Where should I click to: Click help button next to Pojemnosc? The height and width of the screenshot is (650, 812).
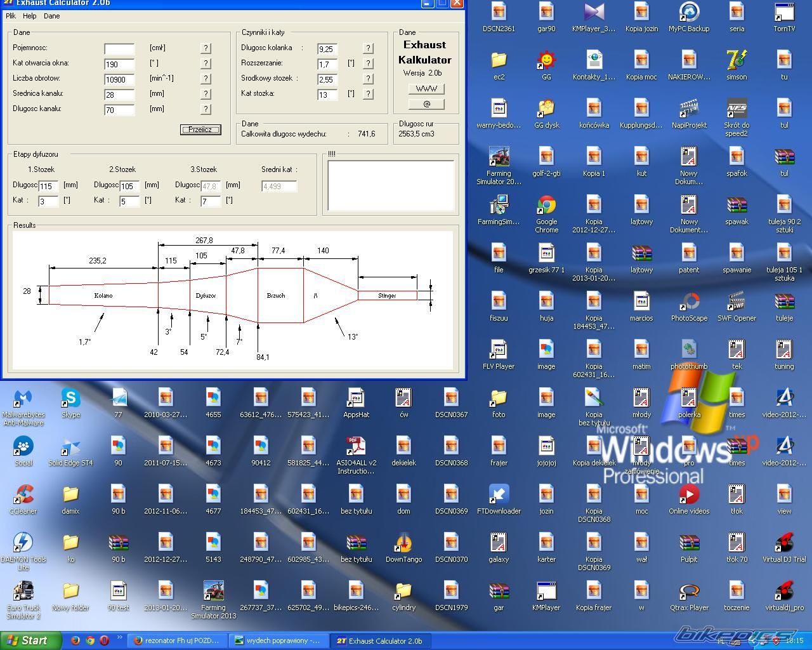pyautogui.click(x=206, y=48)
